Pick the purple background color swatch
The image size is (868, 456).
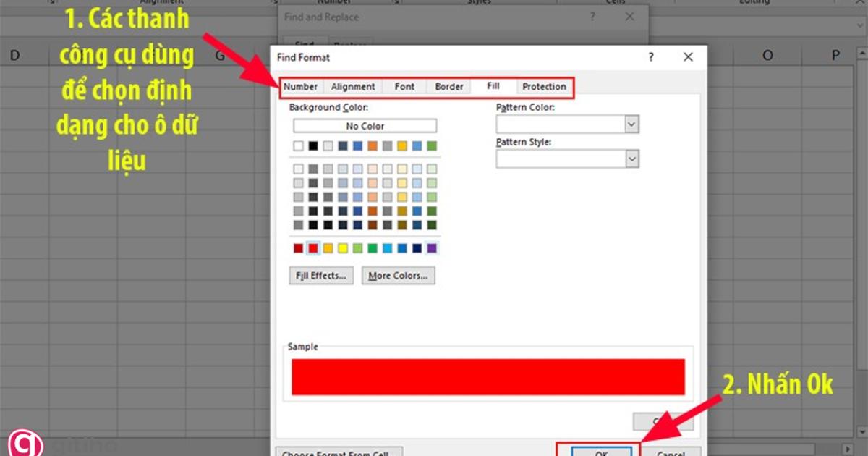432,248
